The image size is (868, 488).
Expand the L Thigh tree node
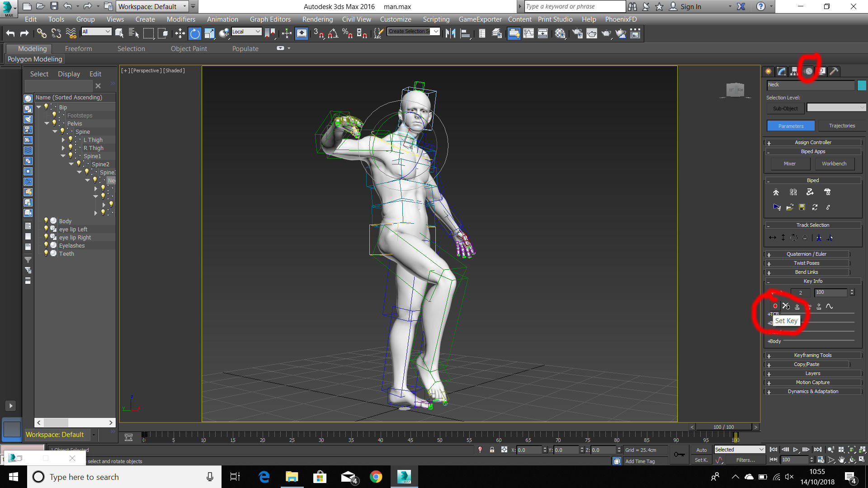[x=63, y=140]
